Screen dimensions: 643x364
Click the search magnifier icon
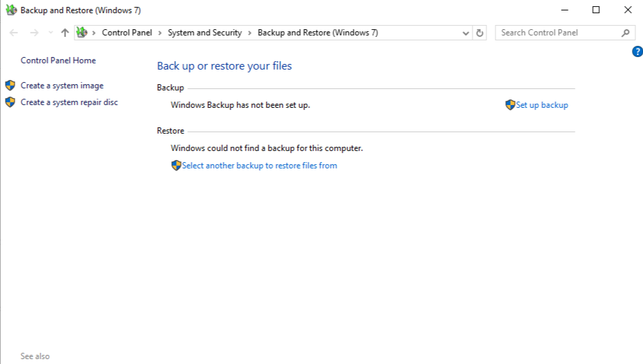click(x=626, y=33)
